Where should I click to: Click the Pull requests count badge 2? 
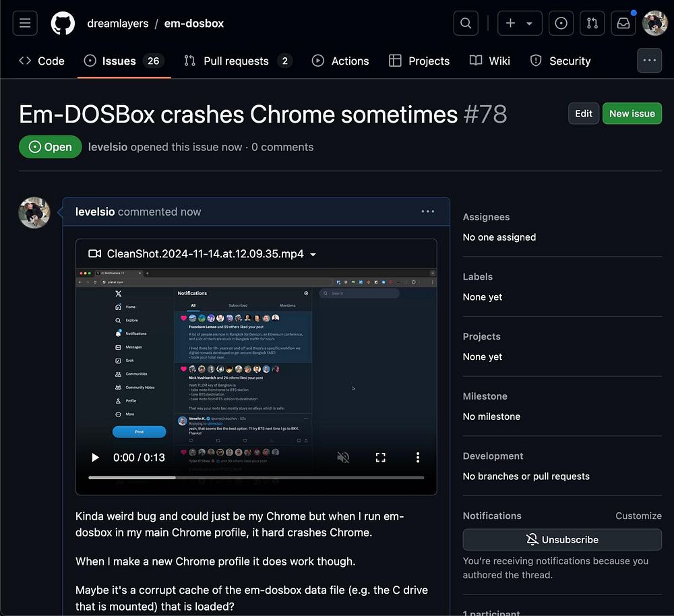pyautogui.click(x=284, y=61)
